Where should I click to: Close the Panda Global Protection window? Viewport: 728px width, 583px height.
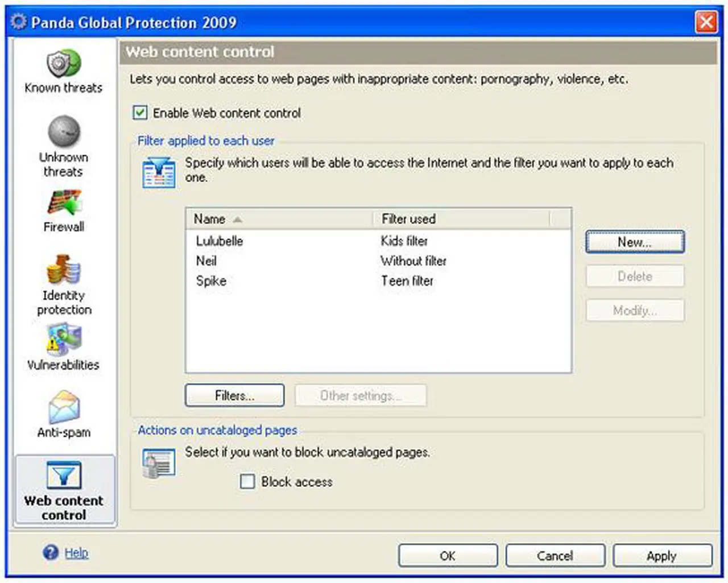coord(706,22)
